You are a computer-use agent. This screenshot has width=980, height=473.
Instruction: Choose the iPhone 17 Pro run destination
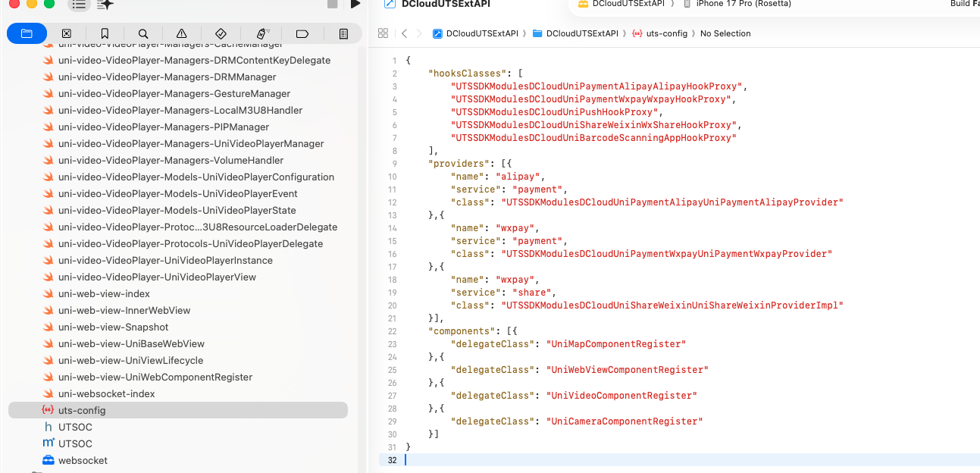click(737, 4)
